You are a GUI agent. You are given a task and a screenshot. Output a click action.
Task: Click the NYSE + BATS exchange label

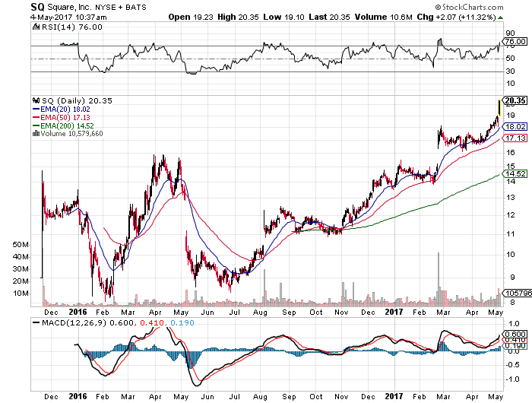tap(121, 7)
